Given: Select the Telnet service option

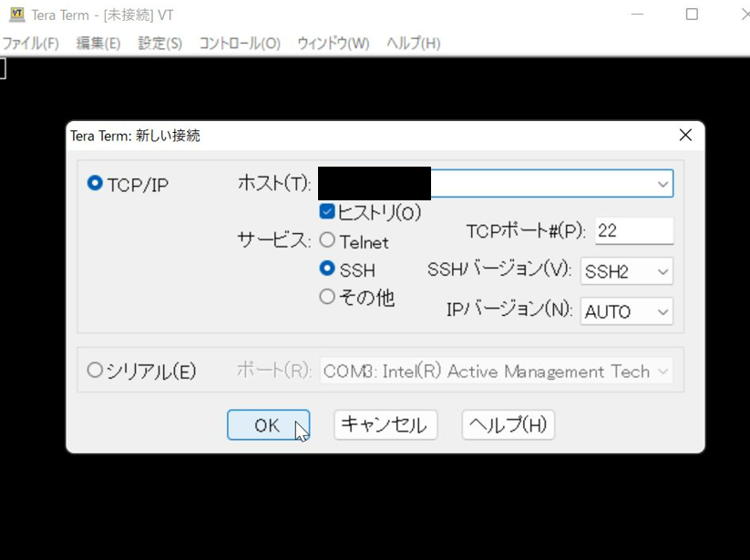Looking at the screenshot, I should [x=327, y=239].
